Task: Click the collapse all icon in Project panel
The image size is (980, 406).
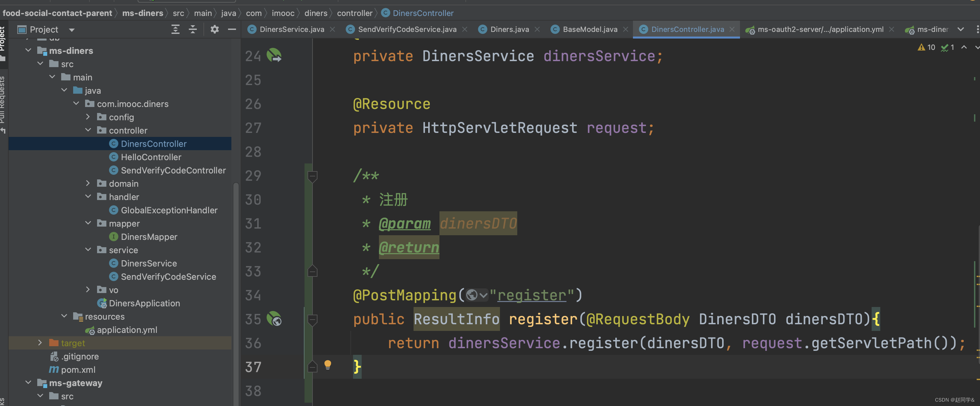Action: coord(193,29)
